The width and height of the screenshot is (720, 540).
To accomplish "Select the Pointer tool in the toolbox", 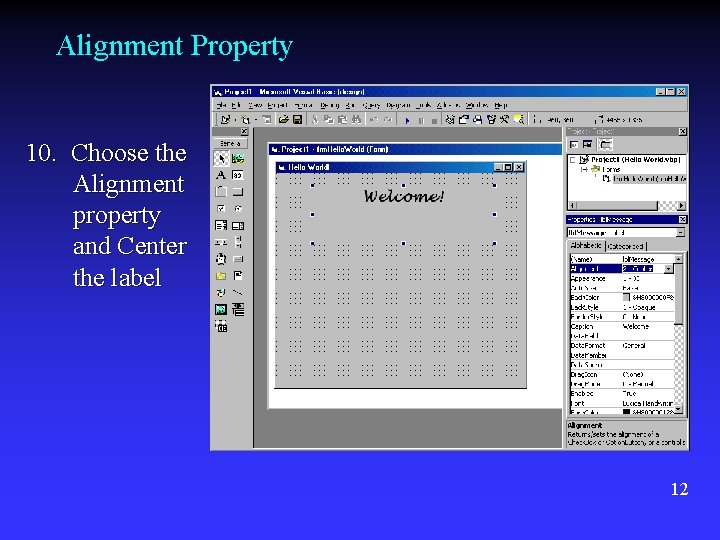I will point(221,159).
